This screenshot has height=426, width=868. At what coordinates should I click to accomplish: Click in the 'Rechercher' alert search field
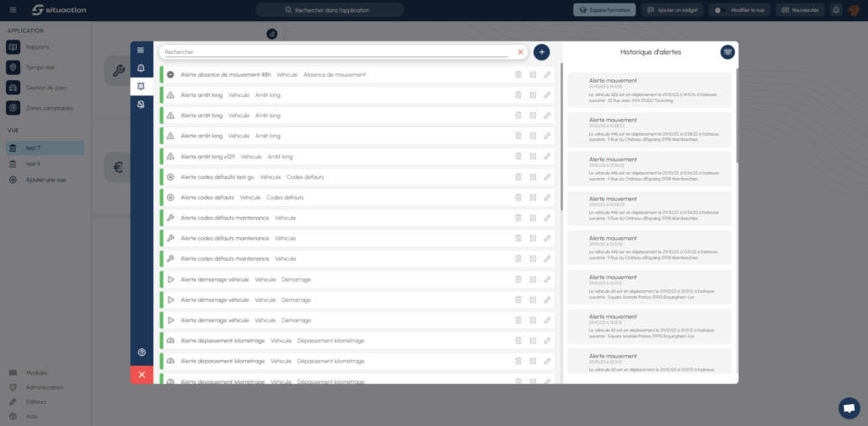(337, 52)
